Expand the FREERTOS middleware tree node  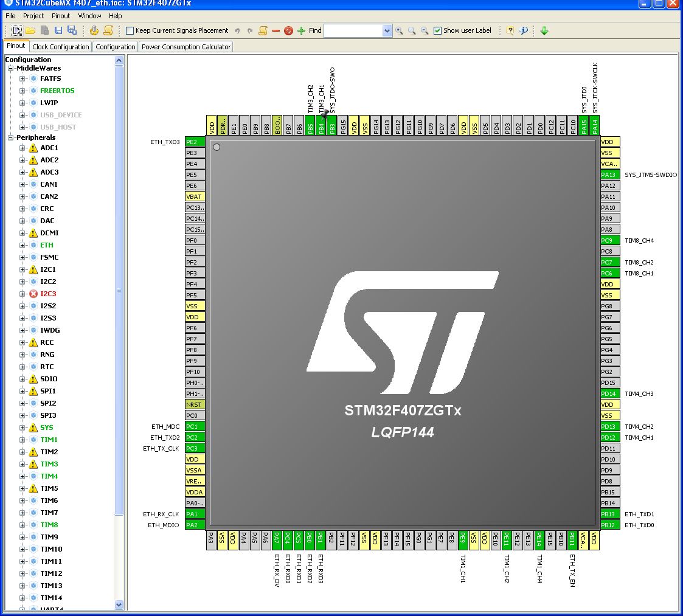pos(23,91)
